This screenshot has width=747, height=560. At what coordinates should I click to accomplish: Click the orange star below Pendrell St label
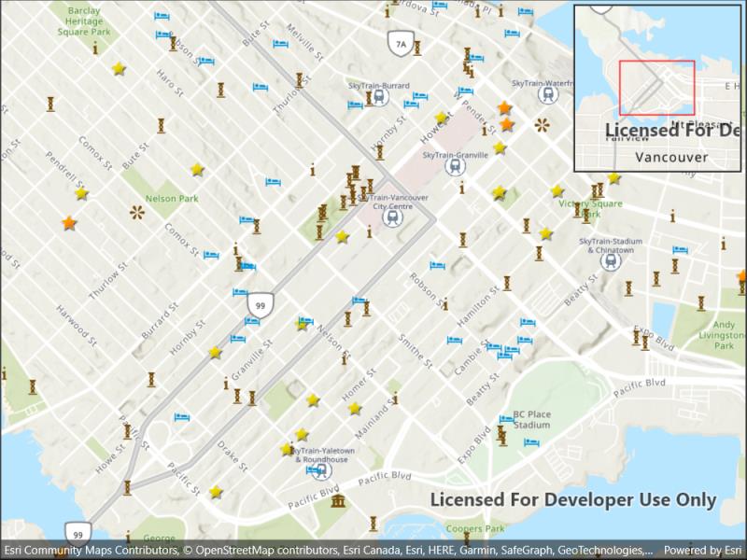(x=69, y=223)
